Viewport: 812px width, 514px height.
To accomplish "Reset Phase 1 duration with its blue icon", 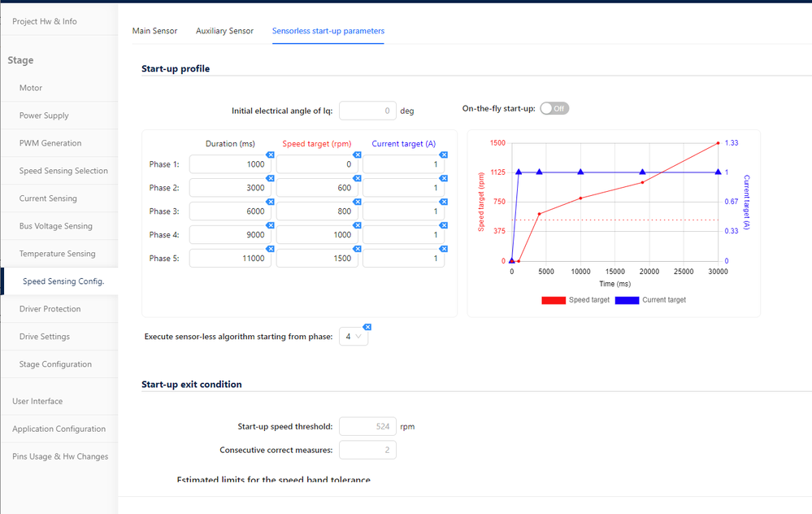I will (270, 155).
